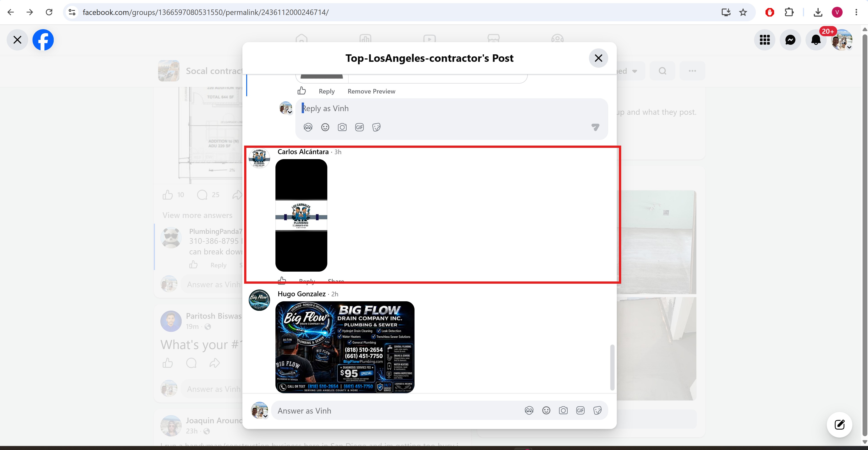Insert an emoji in the answer field
Screen dimensions: 868x450
[x=546, y=411]
